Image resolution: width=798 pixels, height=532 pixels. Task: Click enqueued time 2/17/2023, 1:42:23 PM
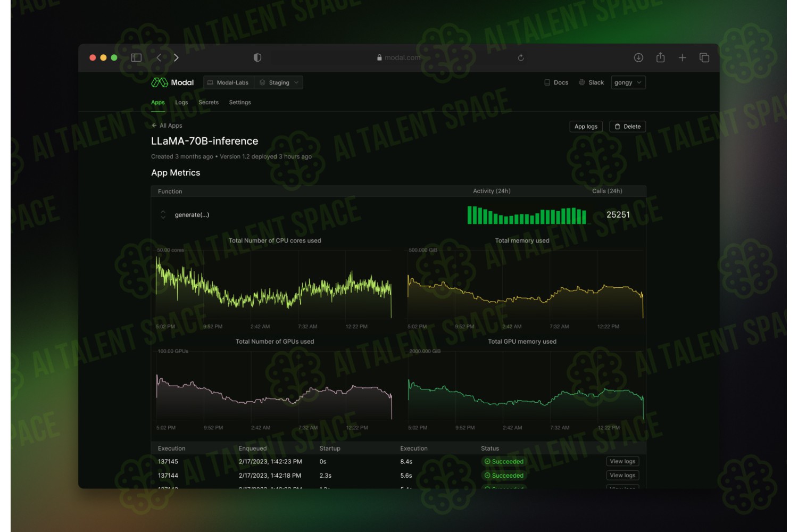[270, 462]
